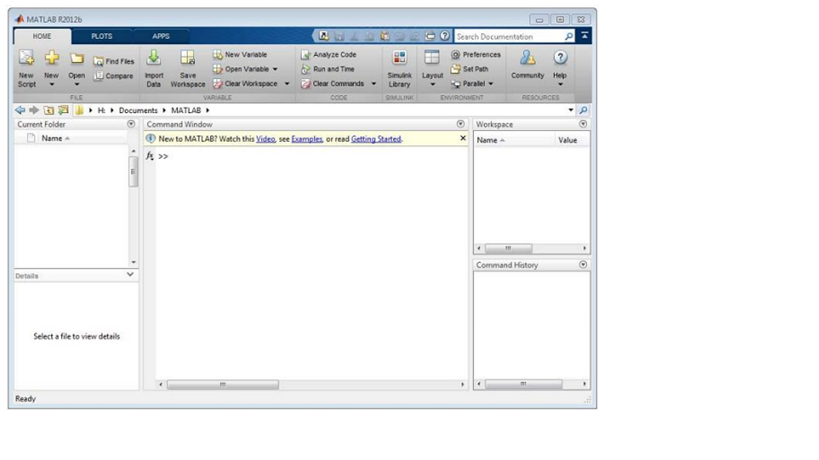Click Clear Workspace
This screenshot has width=819, height=460.
[244, 84]
